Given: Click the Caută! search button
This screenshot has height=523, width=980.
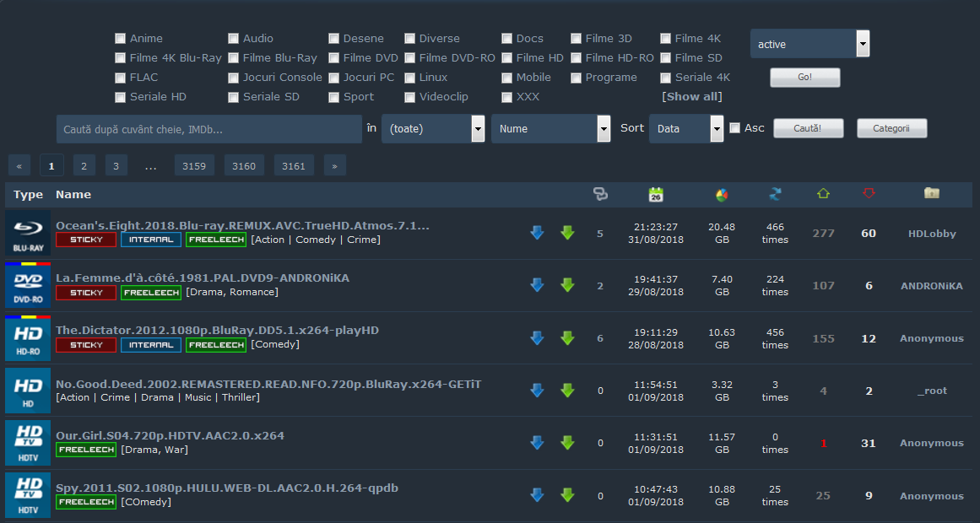Looking at the screenshot, I should pyautogui.click(x=808, y=128).
